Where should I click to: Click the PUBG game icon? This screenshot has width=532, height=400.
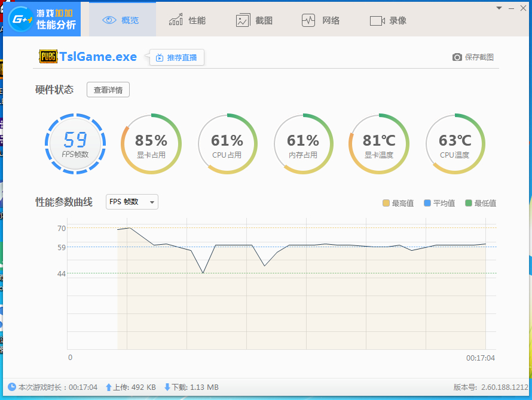(x=48, y=57)
